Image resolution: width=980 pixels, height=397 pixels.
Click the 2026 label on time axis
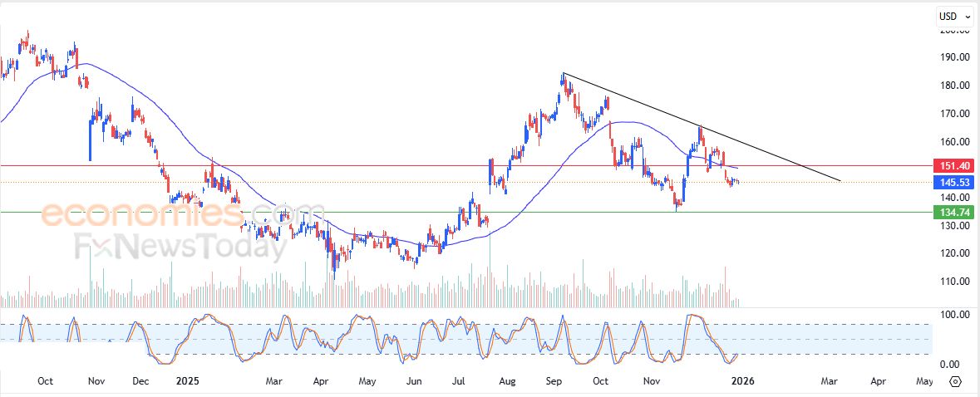tap(739, 381)
